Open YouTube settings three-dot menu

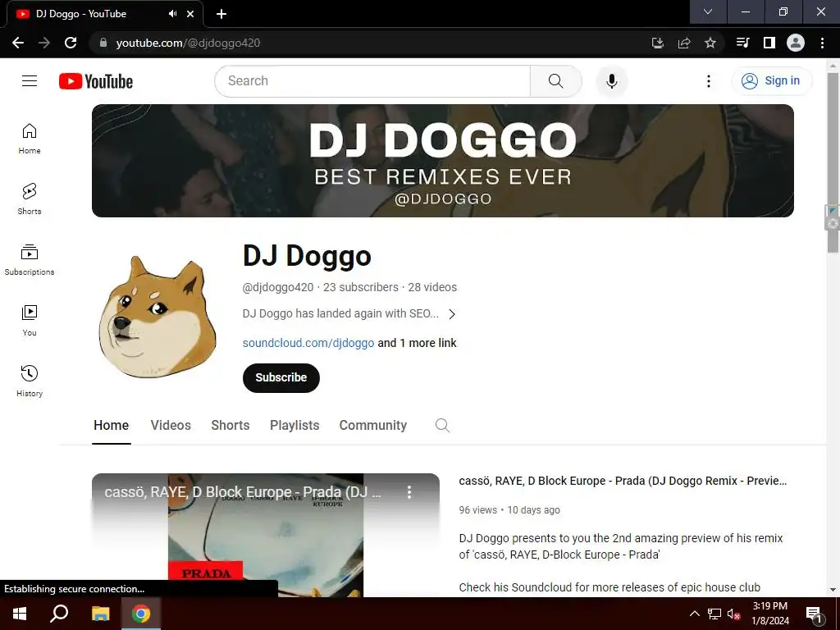click(708, 81)
